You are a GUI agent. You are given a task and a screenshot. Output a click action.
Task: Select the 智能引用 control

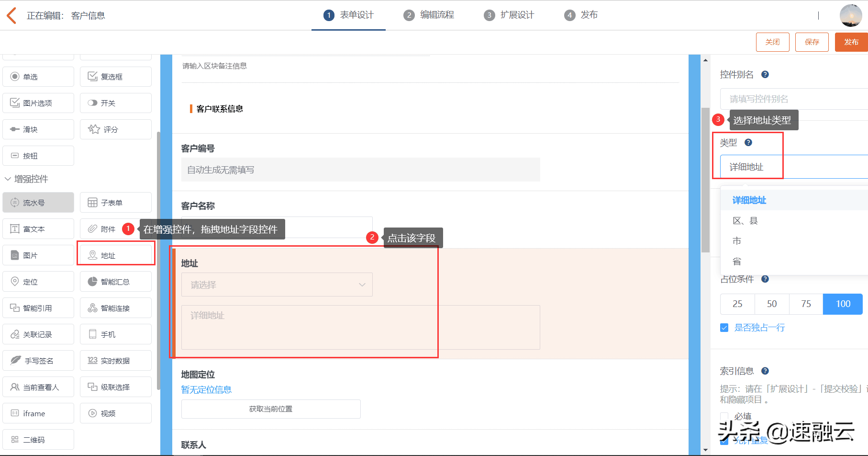pos(38,308)
